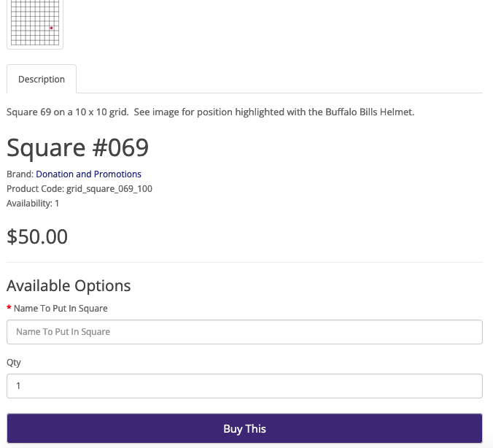The width and height of the screenshot is (493, 448).
Task: Click the Square #069 heading
Action: 78,148
